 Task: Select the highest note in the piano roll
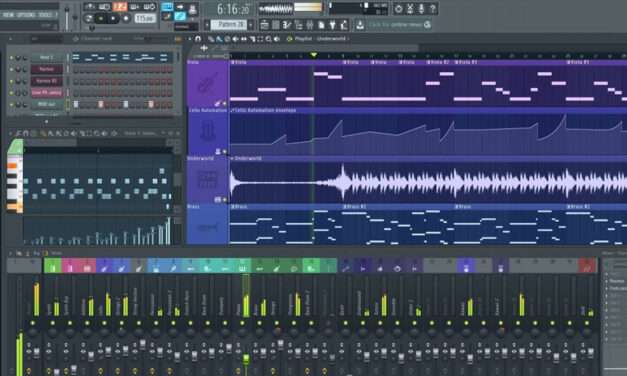[x=162, y=171]
